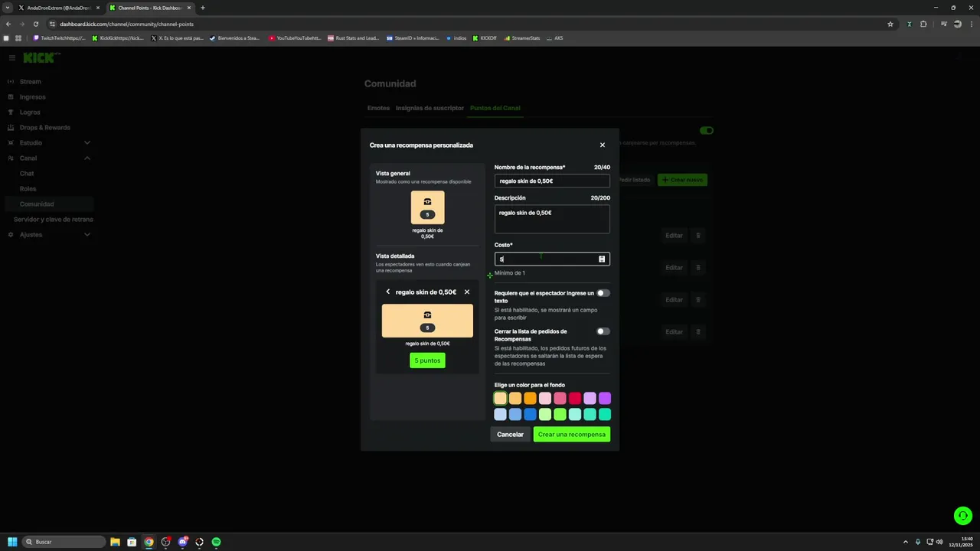Click the Cancelar button
Image resolution: width=980 pixels, height=551 pixels.
[510, 435]
